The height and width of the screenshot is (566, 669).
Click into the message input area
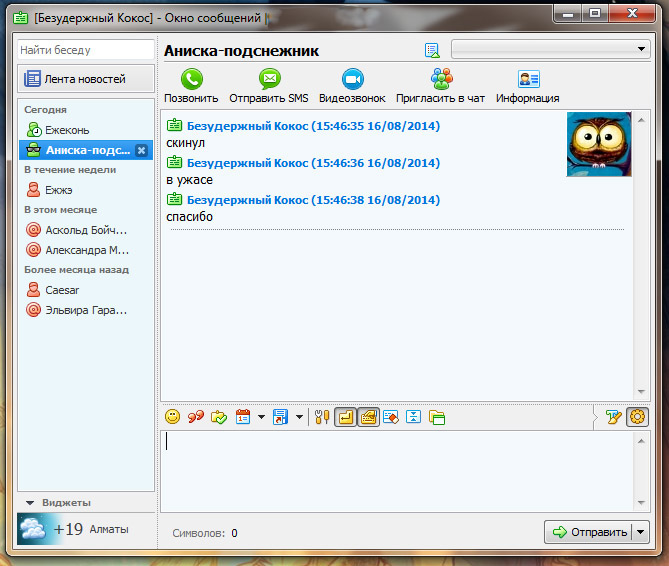[397, 471]
